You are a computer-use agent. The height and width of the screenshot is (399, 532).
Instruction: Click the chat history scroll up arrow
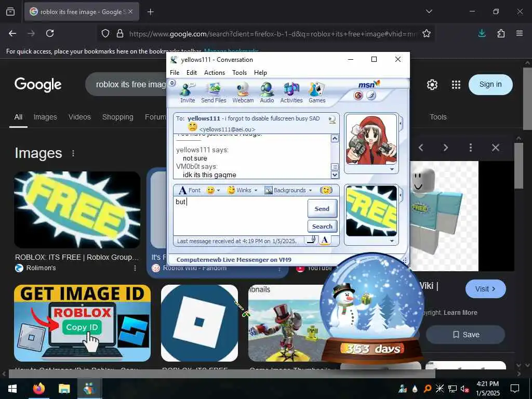click(335, 138)
